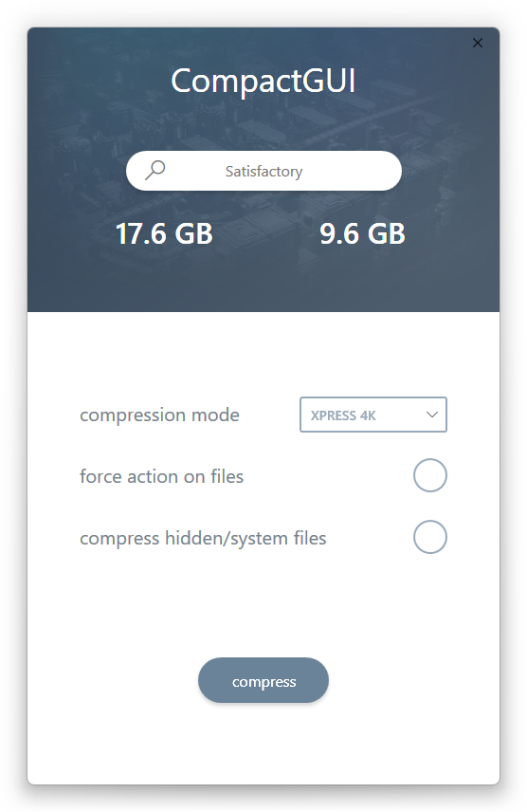The width and height of the screenshot is (527, 812).
Task: Close the CompactGUI window
Action: (478, 43)
